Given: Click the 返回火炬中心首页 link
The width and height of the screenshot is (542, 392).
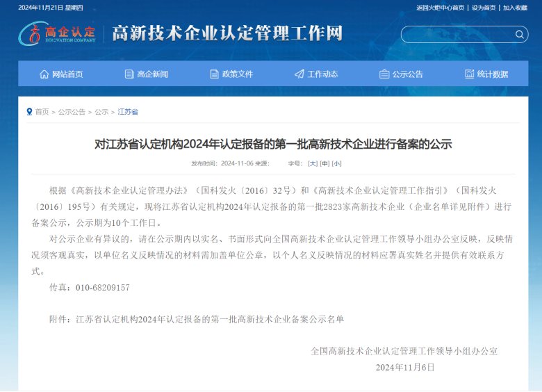Looking at the screenshot, I should [x=440, y=8].
